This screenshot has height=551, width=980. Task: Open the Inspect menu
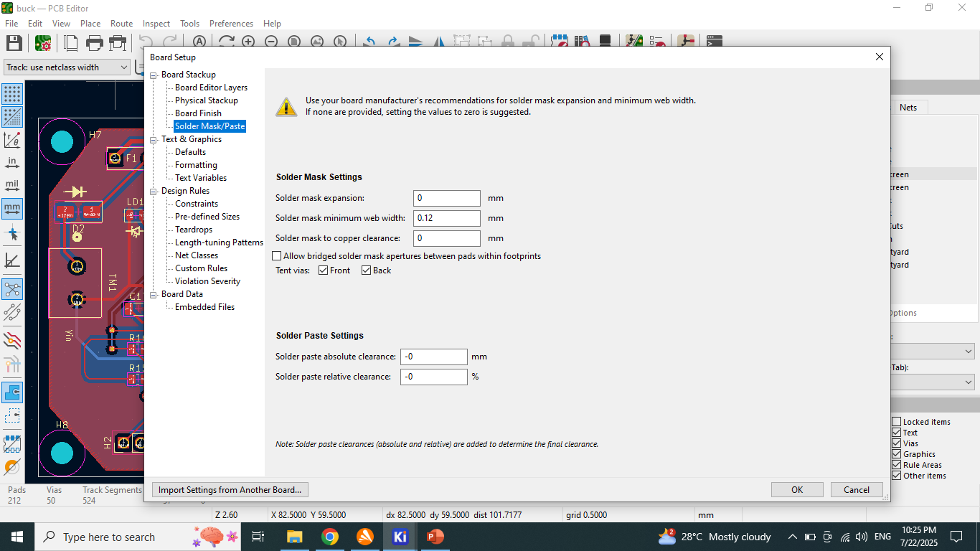coord(156,23)
